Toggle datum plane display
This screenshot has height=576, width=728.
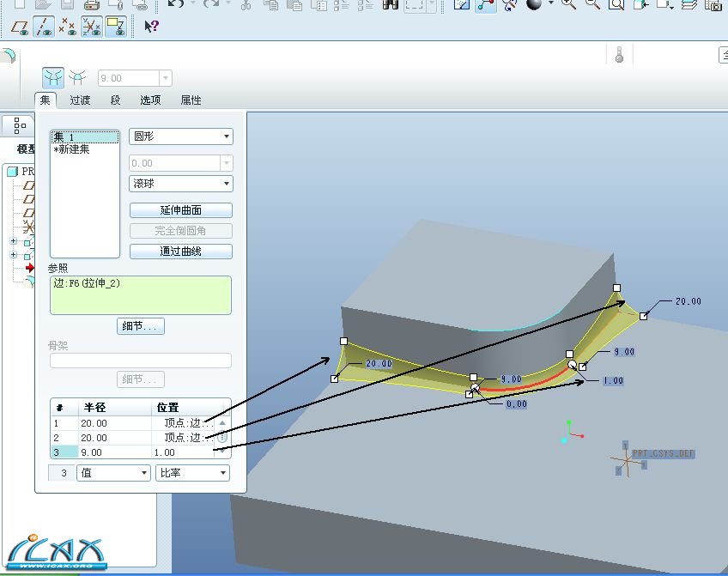20,27
